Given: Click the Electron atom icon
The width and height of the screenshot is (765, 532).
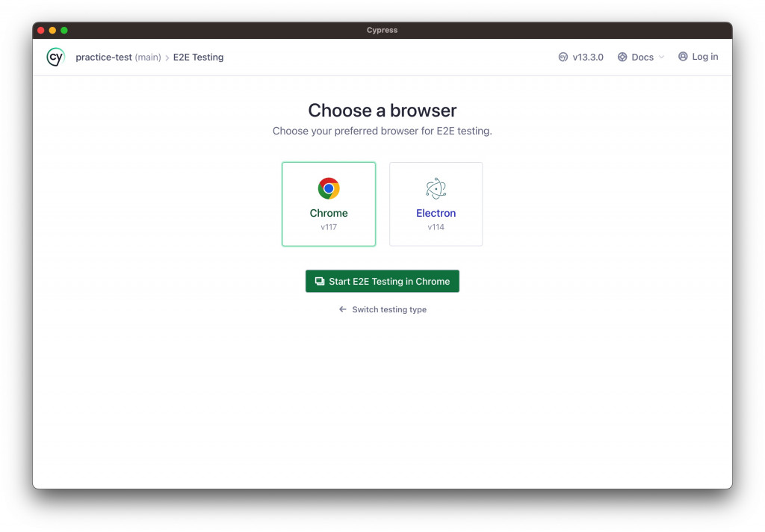Looking at the screenshot, I should pos(436,188).
